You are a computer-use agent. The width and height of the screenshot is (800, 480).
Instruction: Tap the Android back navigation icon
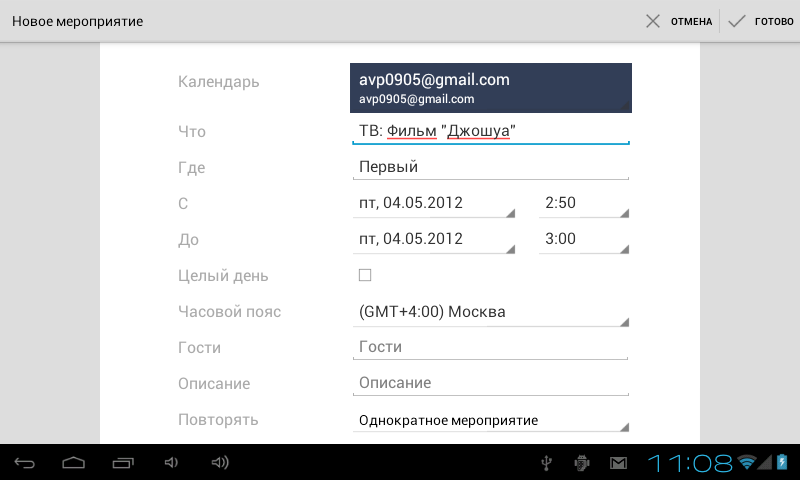24,463
